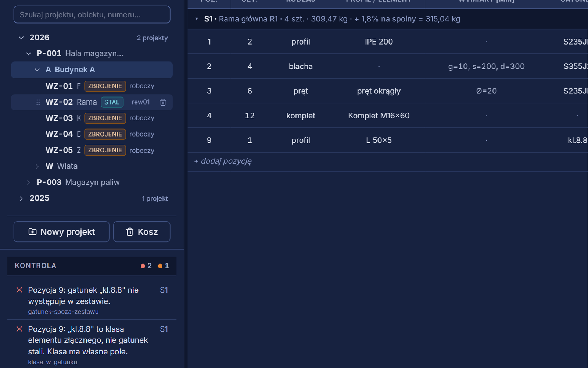Click the blacha type cell
The image size is (588, 368).
(301, 66)
